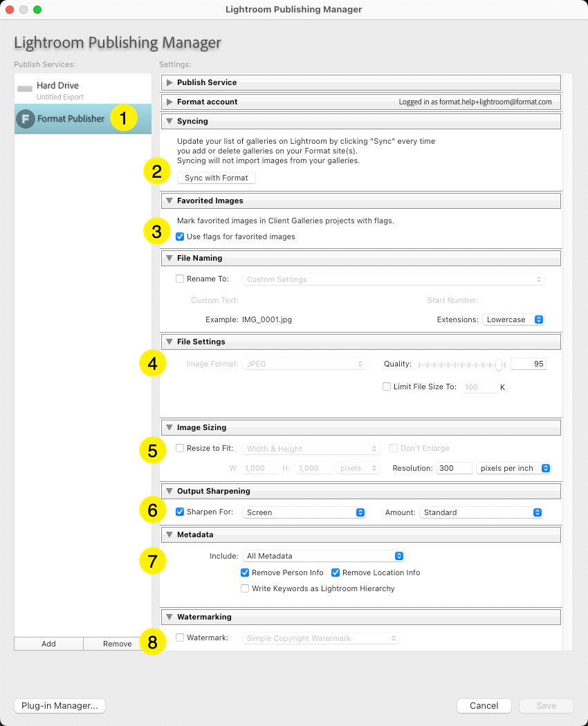Open the resize units pixels dropdown
Screen dimensions: 588x726
click(358, 468)
